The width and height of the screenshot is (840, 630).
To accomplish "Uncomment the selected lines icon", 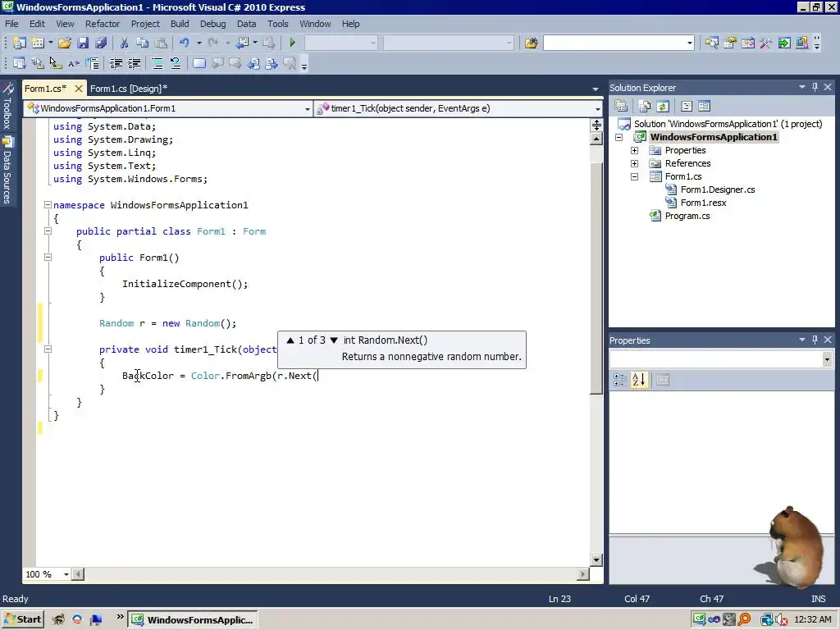I will 176,64.
